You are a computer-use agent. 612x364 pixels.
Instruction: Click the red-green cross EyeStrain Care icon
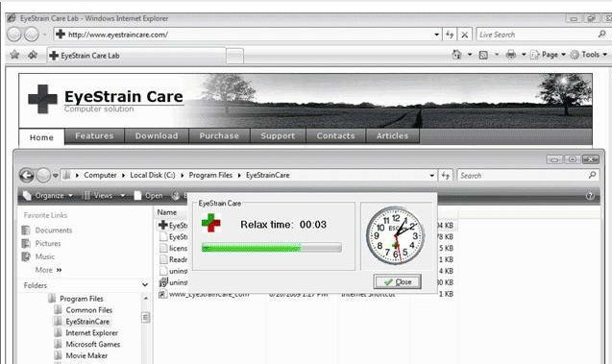(211, 223)
